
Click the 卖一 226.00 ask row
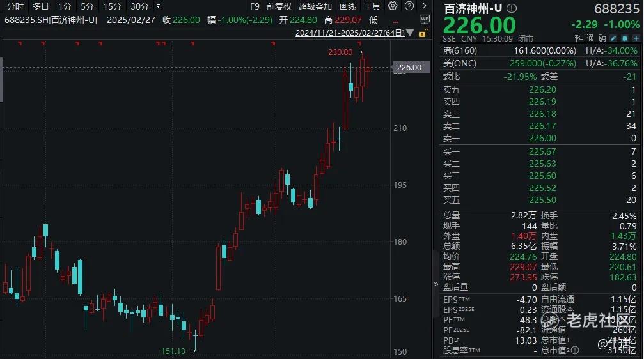pyautogui.click(x=539, y=138)
